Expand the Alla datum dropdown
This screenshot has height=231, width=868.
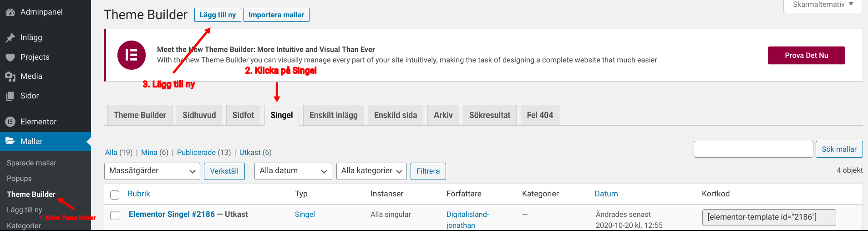tap(293, 171)
